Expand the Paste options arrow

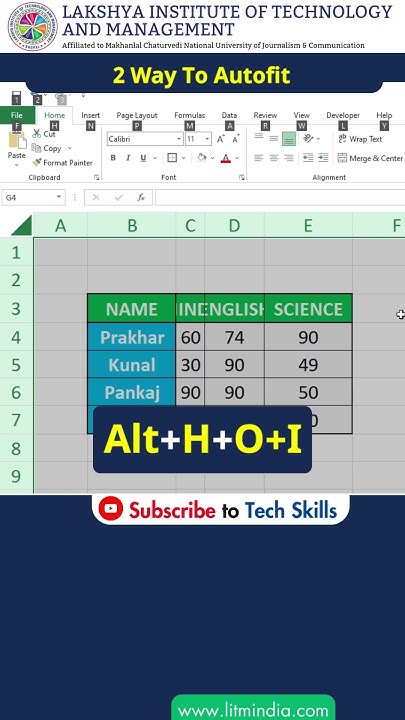coord(17,164)
